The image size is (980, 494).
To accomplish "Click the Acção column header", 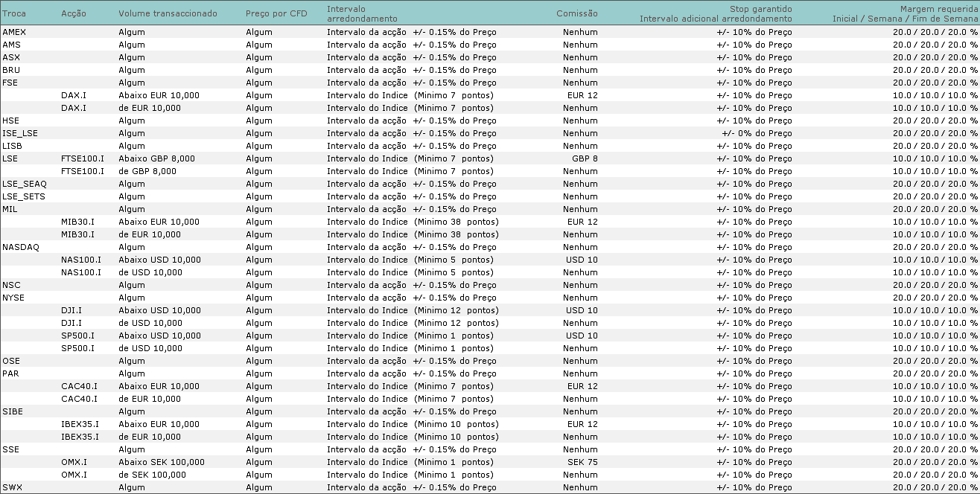I will pos(74,13).
